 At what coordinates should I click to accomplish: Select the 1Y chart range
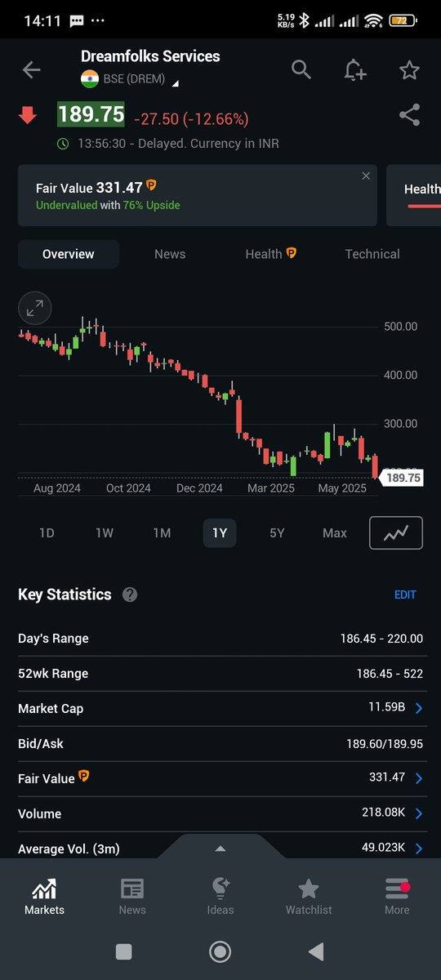(x=220, y=533)
